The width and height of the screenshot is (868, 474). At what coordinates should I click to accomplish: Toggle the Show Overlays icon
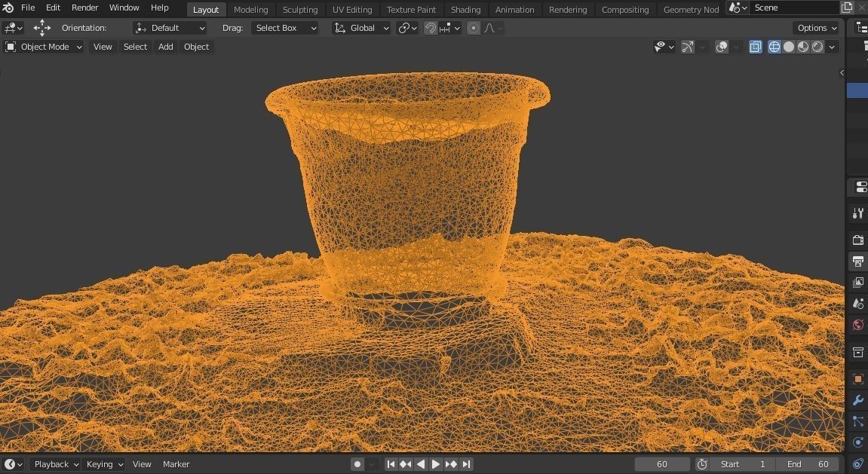click(721, 47)
